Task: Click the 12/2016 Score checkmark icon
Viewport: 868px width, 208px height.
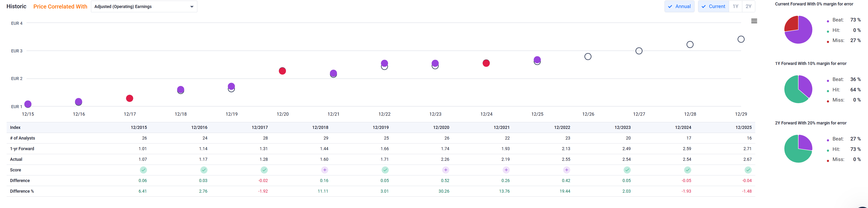Action: [x=204, y=170]
